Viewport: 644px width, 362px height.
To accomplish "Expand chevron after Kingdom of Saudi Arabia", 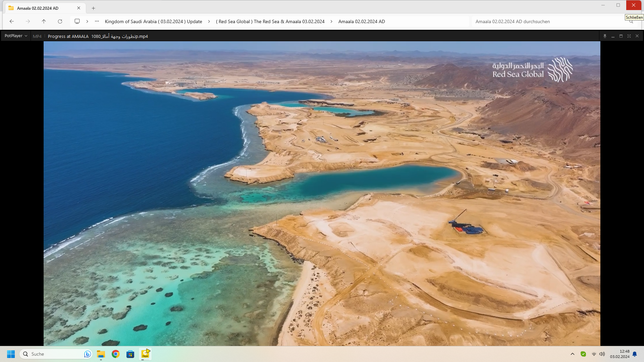I will [x=209, y=21].
